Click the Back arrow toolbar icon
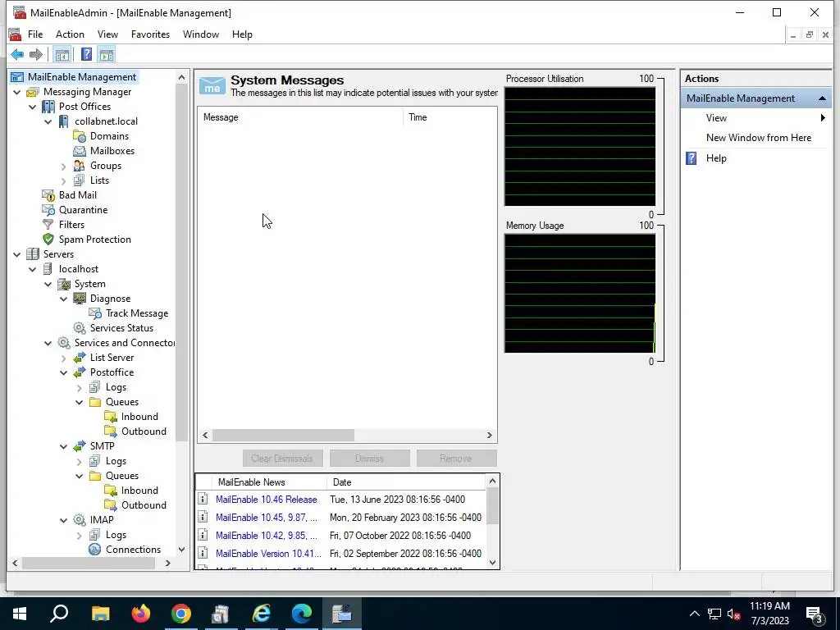 point(17,54)
